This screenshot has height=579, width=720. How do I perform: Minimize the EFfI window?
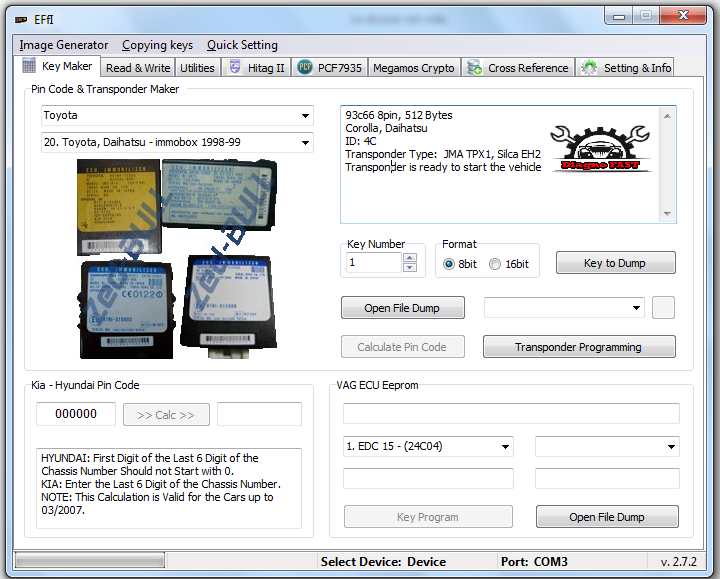[x=619, y=17]
